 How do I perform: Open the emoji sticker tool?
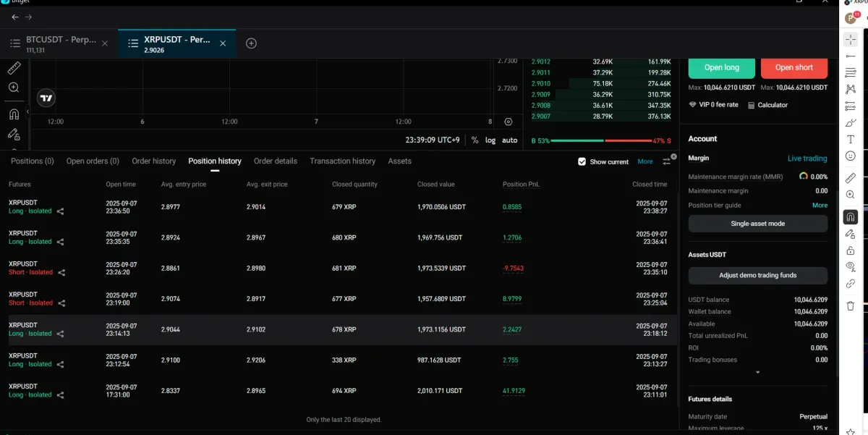pyautogui.click(x=851, y=156)
